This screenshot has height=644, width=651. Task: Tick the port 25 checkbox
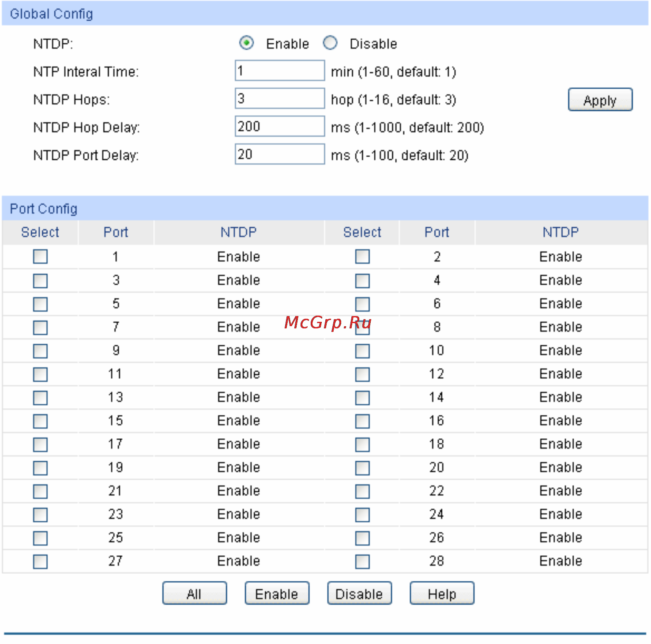pyautogui.click(x=40, y=538)
